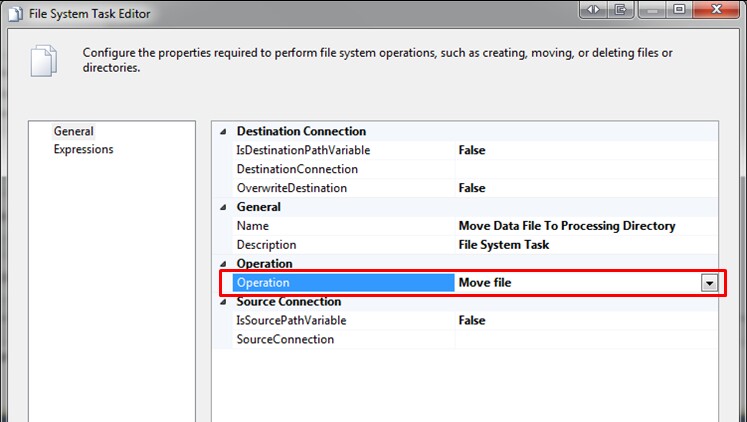Screen dimensions: 747x422
Task: Click the documents icon beside the description text
Action: pyautogui.click(x=43, y=60)
